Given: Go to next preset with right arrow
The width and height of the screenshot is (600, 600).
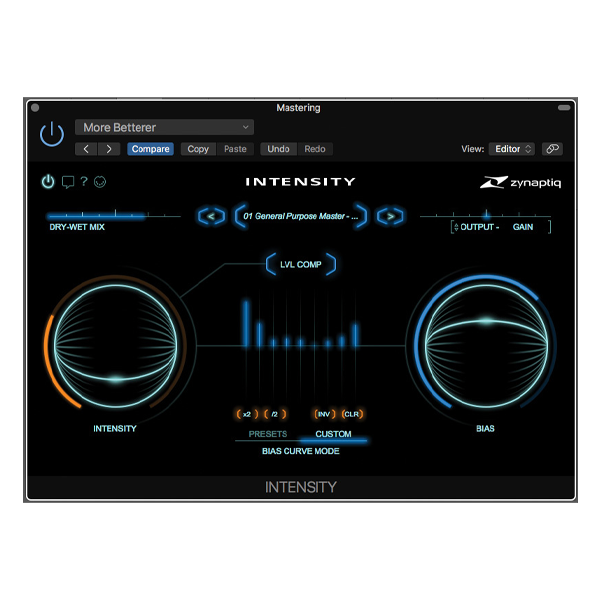Looking at the screenshot, I should click(x=109, y=149).
